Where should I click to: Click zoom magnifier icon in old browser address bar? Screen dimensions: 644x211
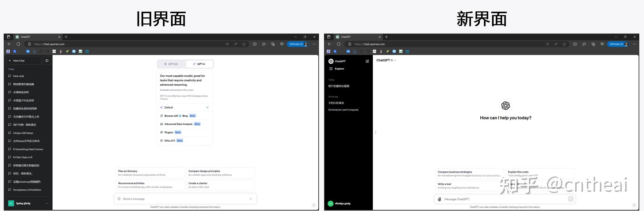(227, 44)
